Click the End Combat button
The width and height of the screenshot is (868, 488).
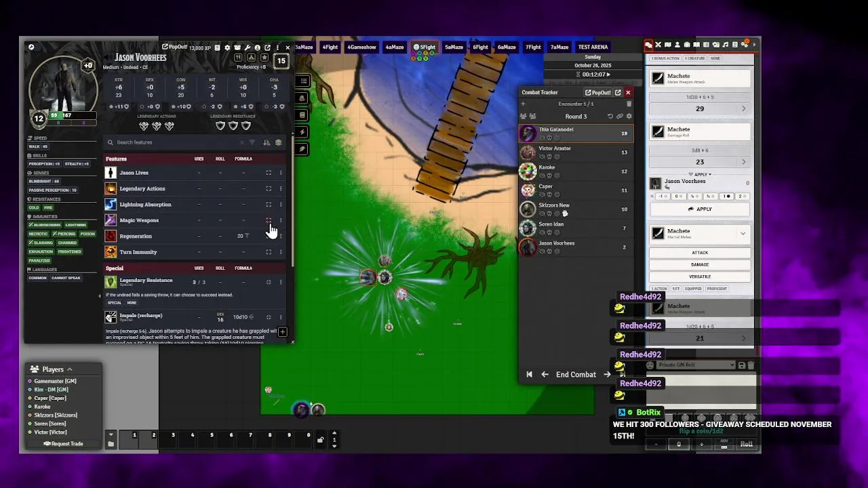pos(576,374)
